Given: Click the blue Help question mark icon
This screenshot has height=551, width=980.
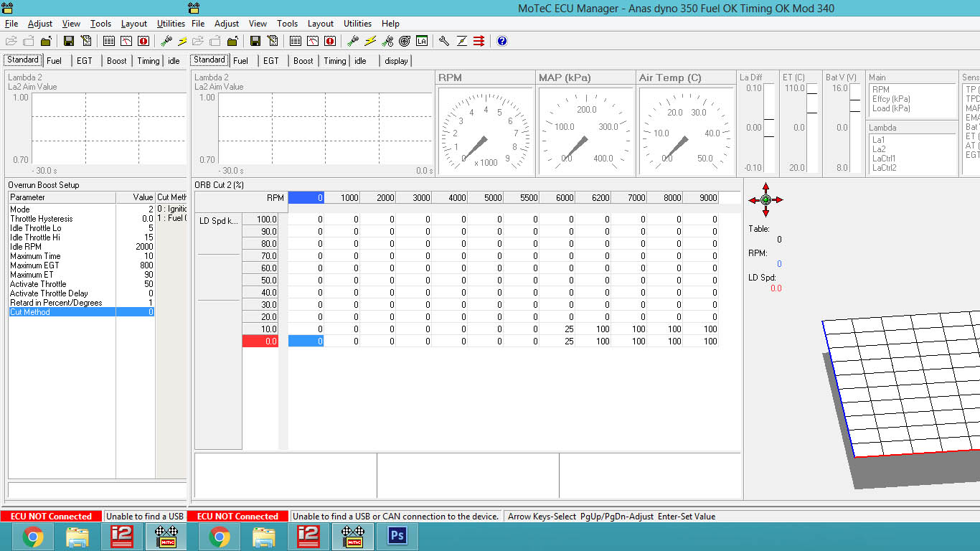Looking at the screenshot, I should point(502,41).
